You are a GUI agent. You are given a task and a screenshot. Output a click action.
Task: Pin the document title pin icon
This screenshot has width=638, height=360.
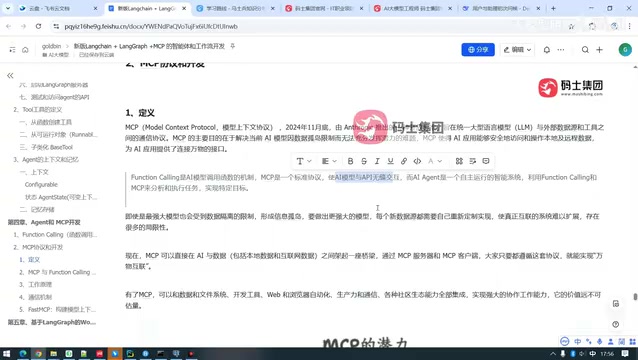(x=233, y=46)
